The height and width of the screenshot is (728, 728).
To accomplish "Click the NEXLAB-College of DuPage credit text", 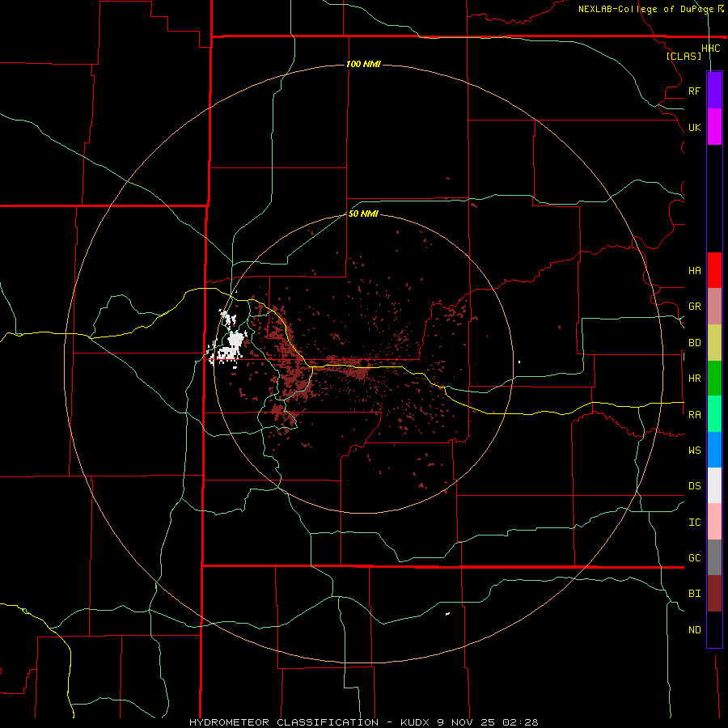I will pyautogui.click(x=648, y=9).
